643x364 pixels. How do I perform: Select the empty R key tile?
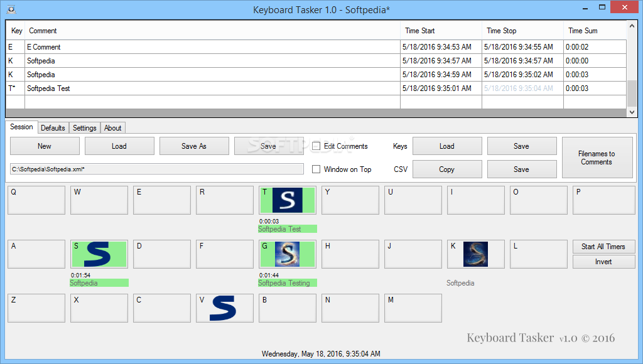(x=225, y=200)
